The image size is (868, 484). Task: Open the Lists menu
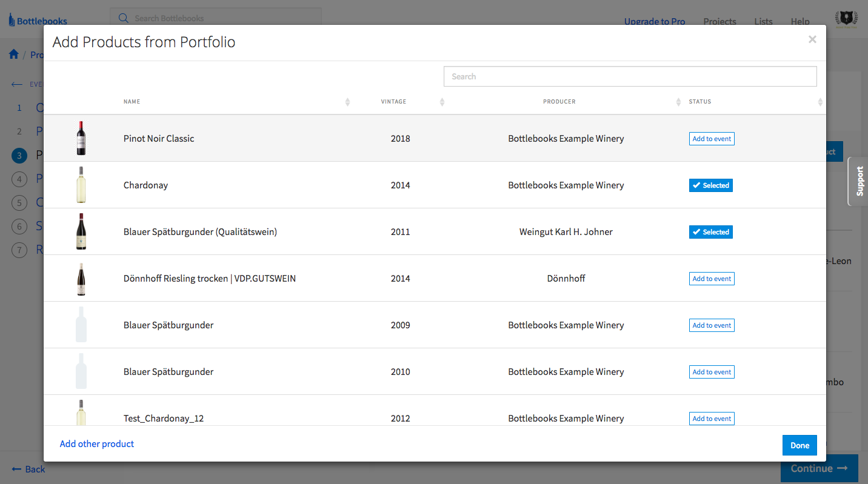(763, 21)
